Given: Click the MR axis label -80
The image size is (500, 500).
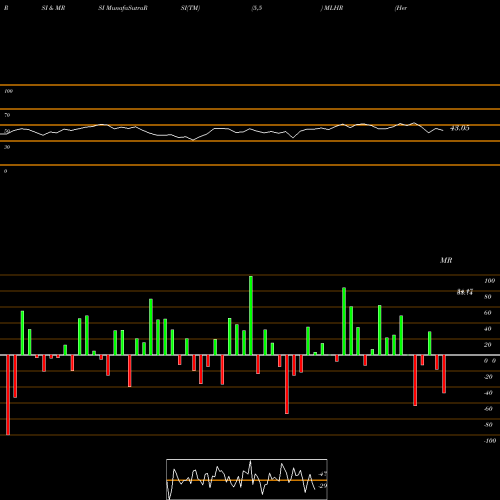Looking at the screenshot, I should pos(488,425).
